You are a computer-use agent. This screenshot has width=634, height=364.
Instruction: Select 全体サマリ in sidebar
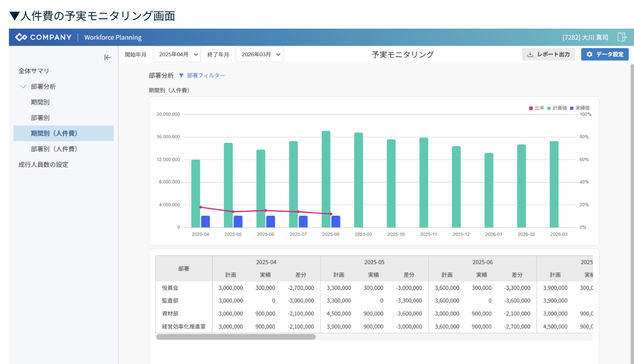point(34,71)
